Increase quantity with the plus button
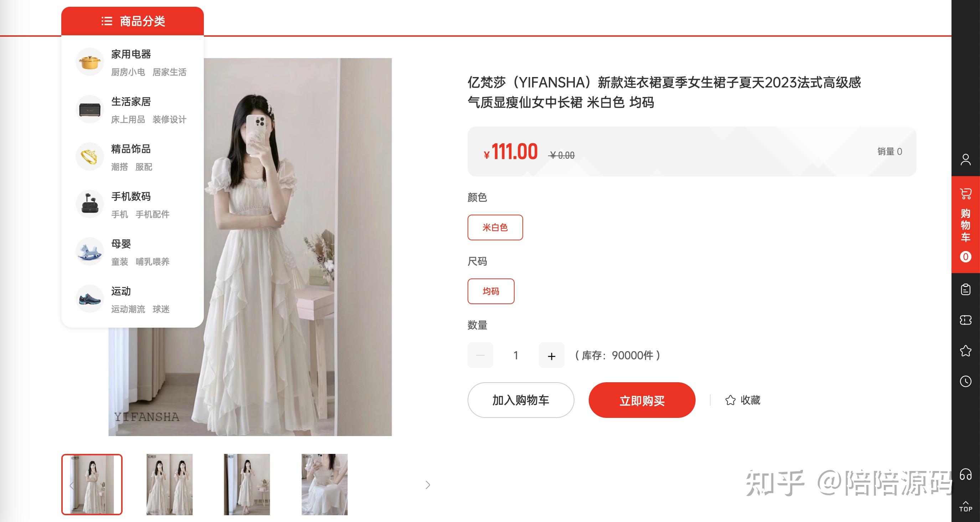980x522 pixels. point(551,355)
